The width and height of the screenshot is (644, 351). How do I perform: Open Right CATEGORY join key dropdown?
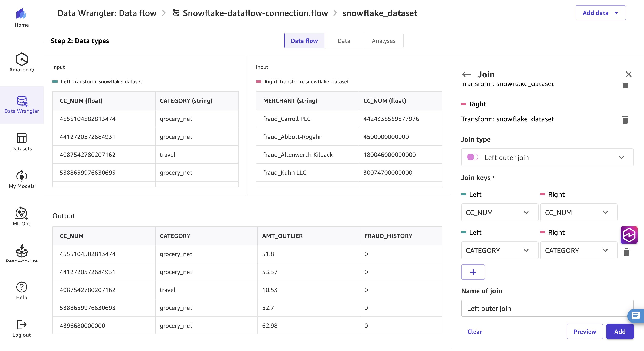click(579, 250)
